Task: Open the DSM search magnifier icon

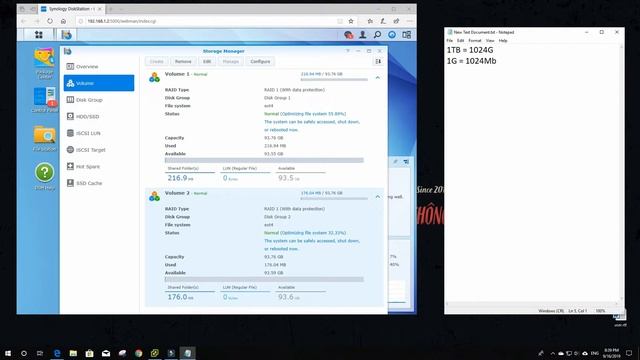Action: click(x=377, y=35)
